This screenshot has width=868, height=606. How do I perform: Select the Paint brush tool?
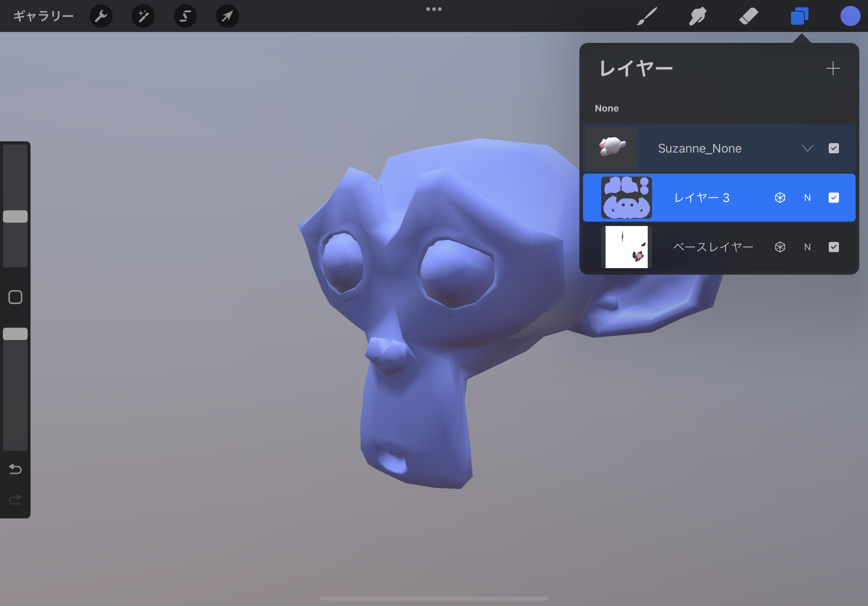pyautogui.click(x=647, y=16)
